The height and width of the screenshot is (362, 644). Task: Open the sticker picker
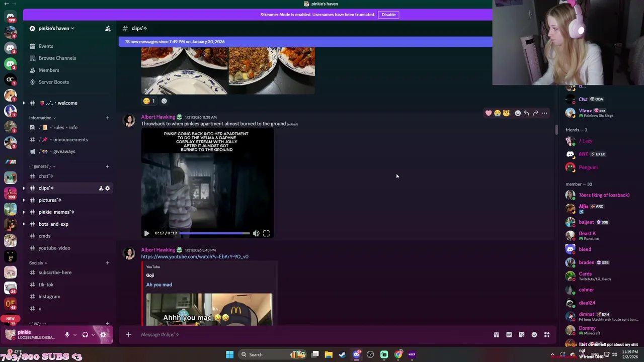click(x=522, y=335)
